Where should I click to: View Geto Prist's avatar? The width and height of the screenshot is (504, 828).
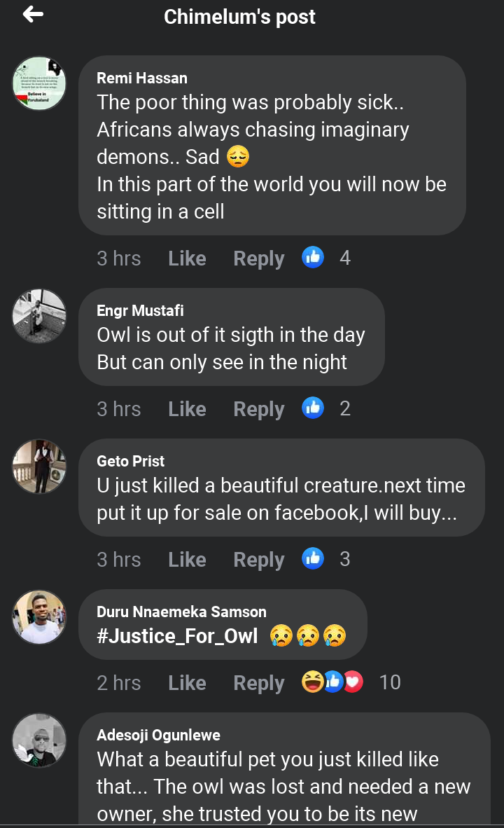(39, 467)
